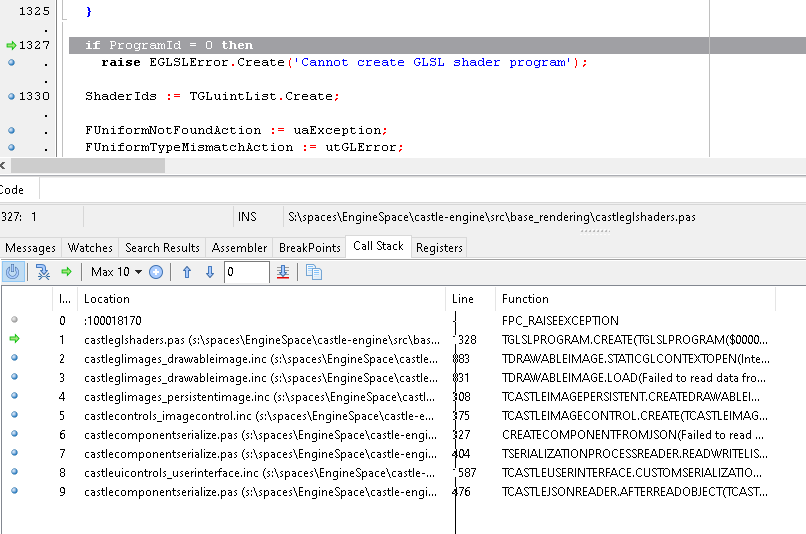806x534 pixels.
Task: Open the Search Results tab
Action: (162, 248)
